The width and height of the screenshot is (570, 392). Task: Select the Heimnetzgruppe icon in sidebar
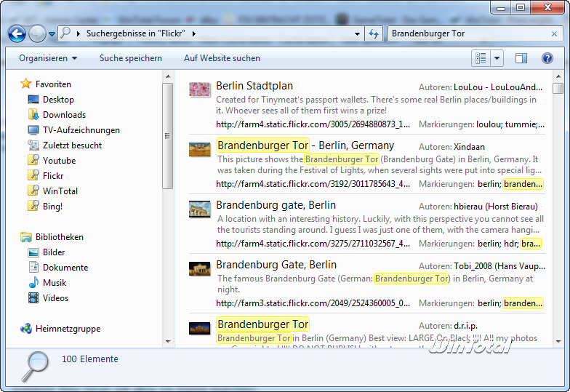pos(27,329)
